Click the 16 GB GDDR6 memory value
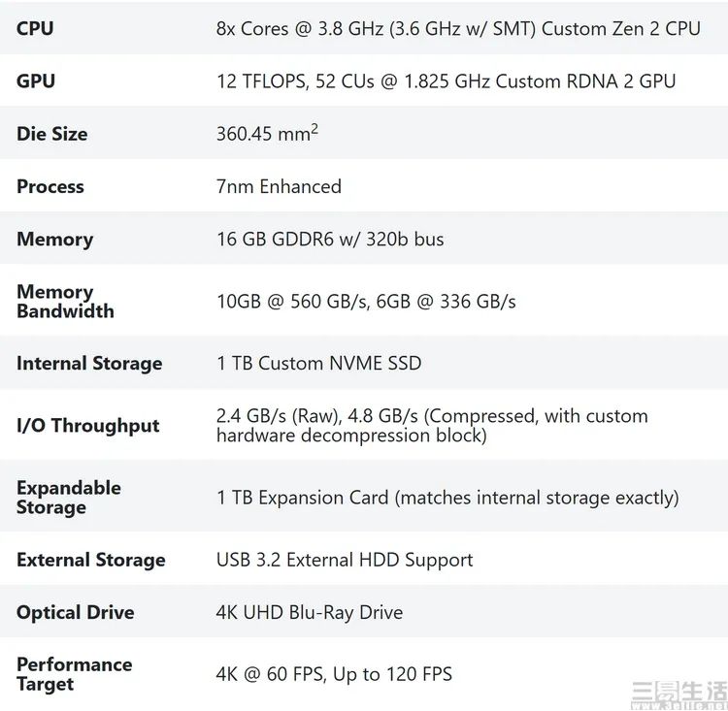 [330, 239]
